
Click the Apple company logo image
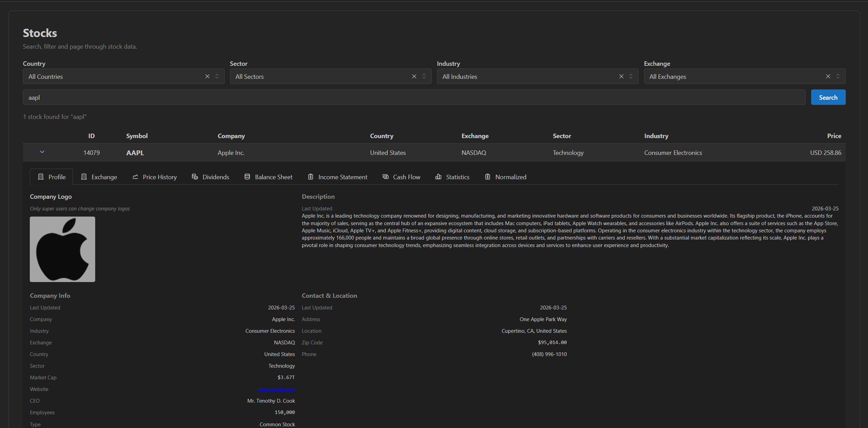click(62, 249)
